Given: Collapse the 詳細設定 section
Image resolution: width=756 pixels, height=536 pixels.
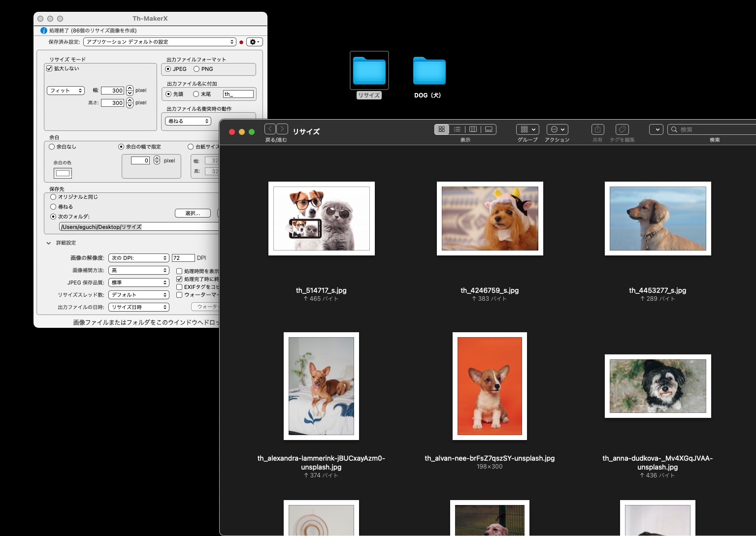Looking at the screenshot, I should click(x=49, y=243).
